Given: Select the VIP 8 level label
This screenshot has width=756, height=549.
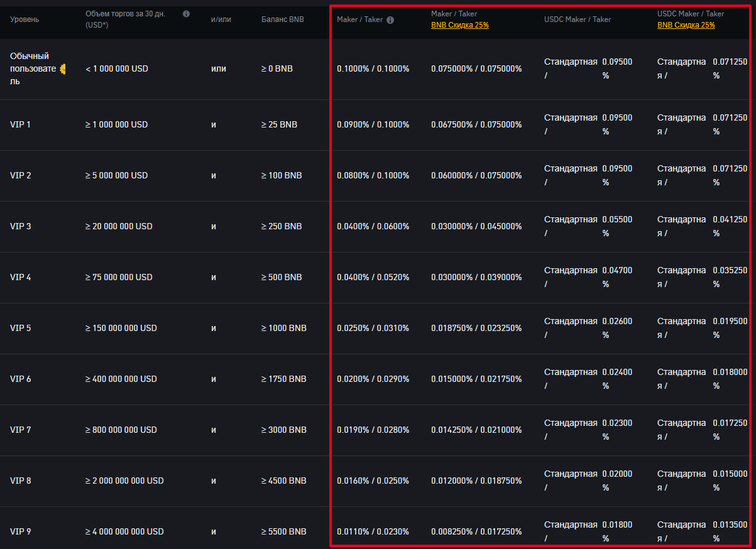Looking at the screenshot, I should coord(20,481).
